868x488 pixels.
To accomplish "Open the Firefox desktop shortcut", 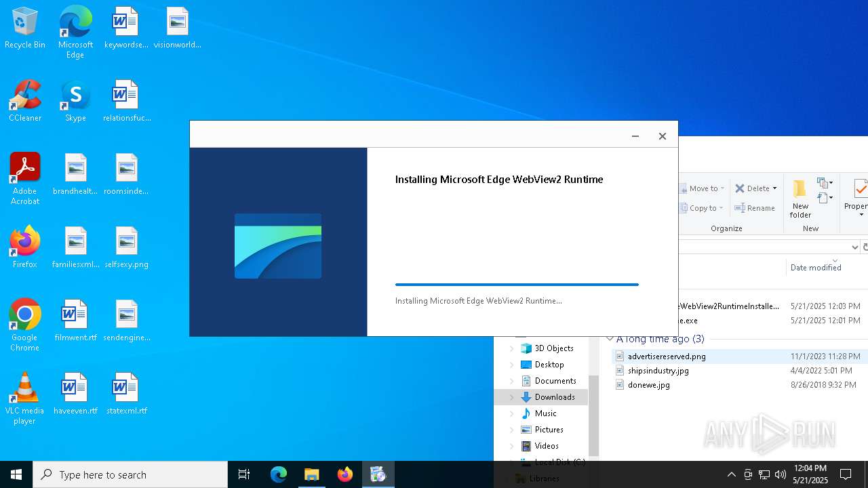I will coord(25,247).
